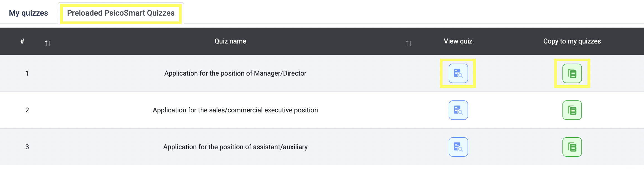644x169 pixels.
Task: Sort table by Quiz name arrows
Action: click(x=409, y=43)
